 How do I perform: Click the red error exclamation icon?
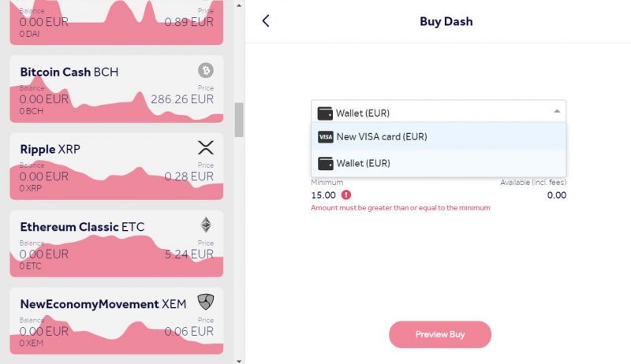[346, 195]
